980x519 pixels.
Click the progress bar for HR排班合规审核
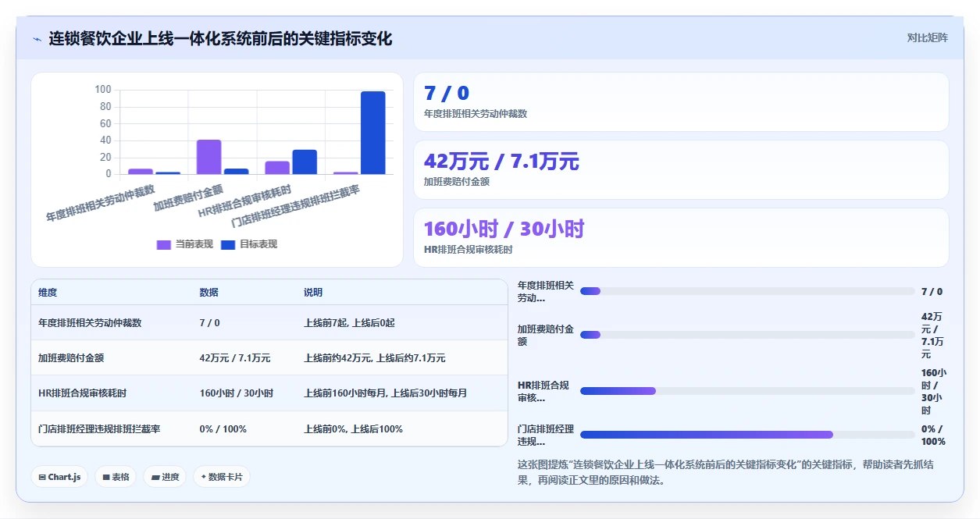tap(747, 391)
